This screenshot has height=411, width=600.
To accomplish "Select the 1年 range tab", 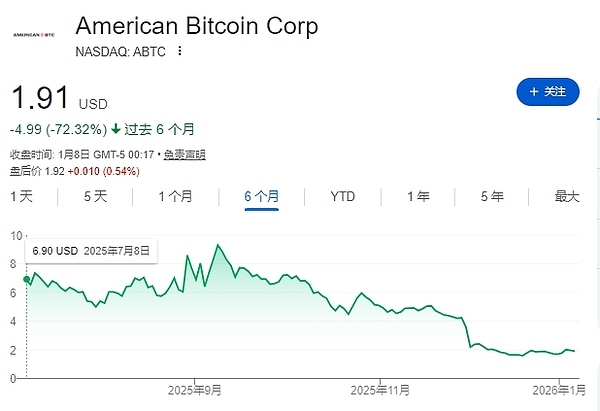I will (x=418, y=196).
